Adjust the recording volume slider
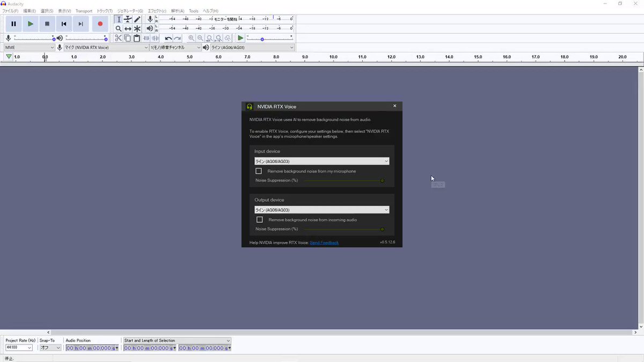This screenshot has width=644, height=362. (x=34, y=38)
